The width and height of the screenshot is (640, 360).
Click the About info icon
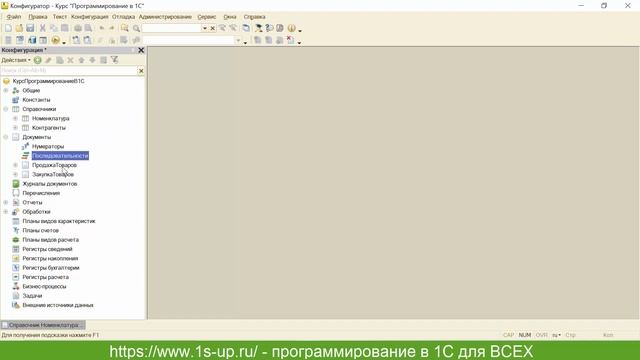tap(291, 28)
